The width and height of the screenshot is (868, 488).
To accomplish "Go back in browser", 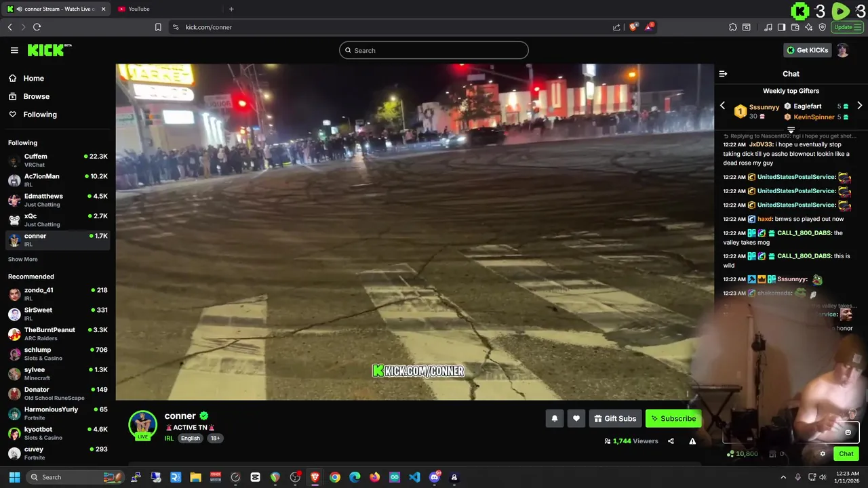I will pos(10,27).
